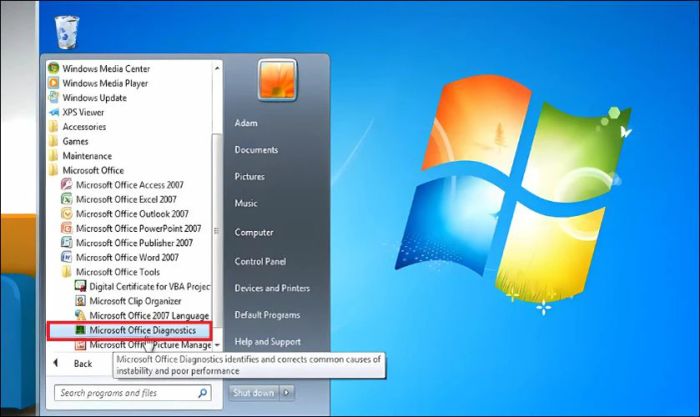
Task: Click the Microsoft Clip Organizer icon
Action: [x=80, y=300]
